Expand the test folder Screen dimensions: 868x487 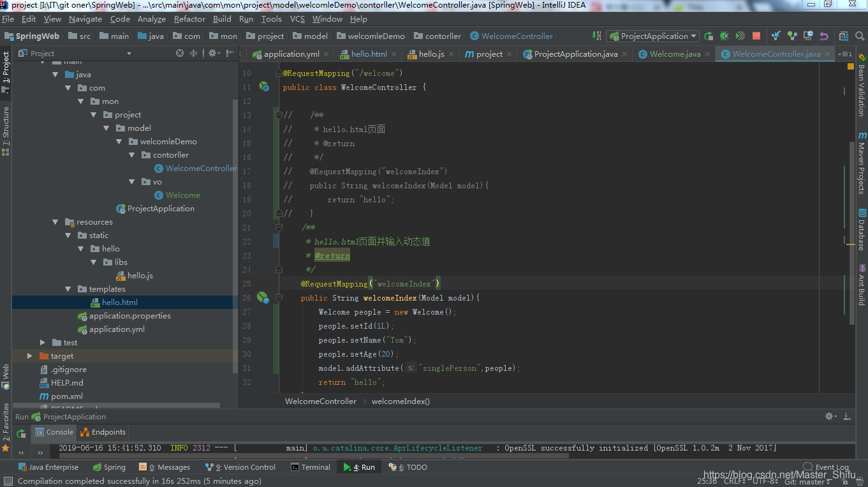pyautogui.click(x=43, y=343)
